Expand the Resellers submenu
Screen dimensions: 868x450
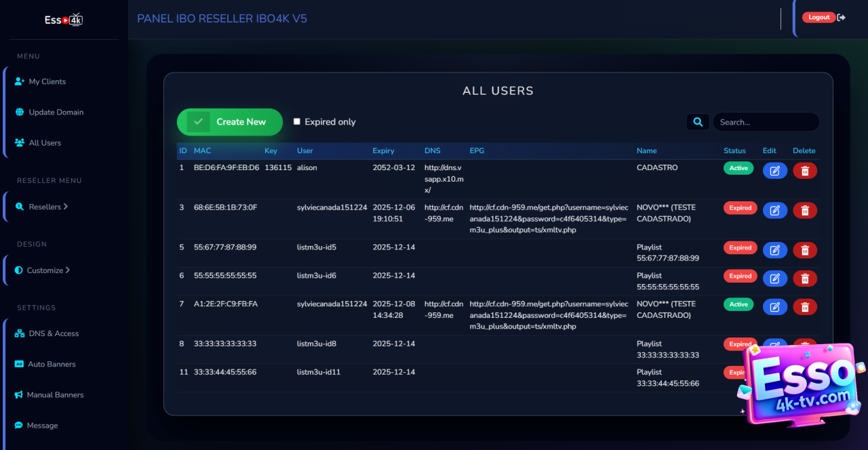click(47, 207)
